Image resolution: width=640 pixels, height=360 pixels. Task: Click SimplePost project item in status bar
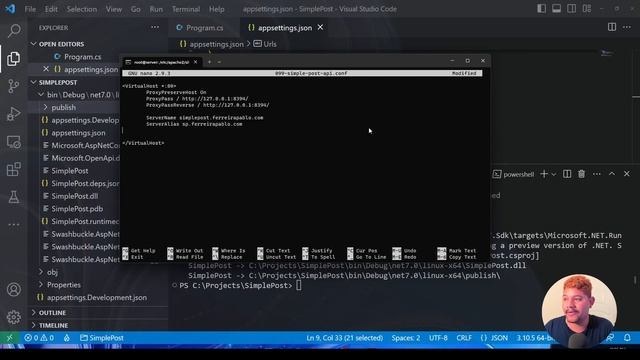(x=102, y=338)
